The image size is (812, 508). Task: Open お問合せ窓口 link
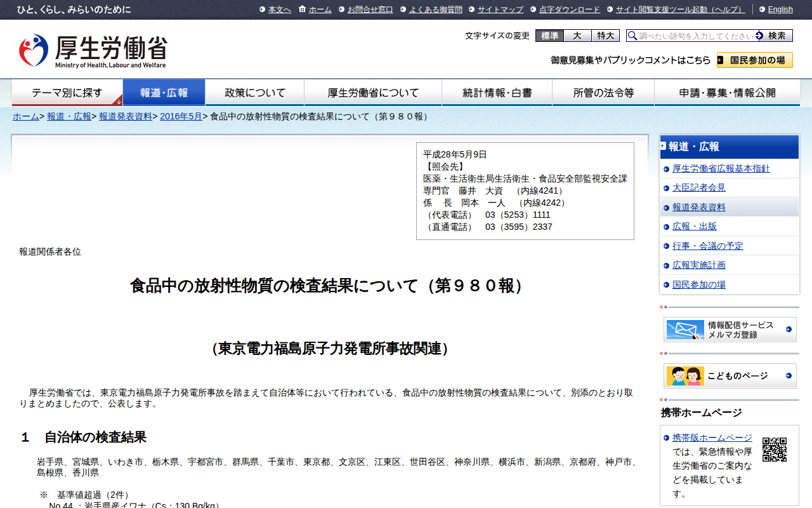pos(370,10)
